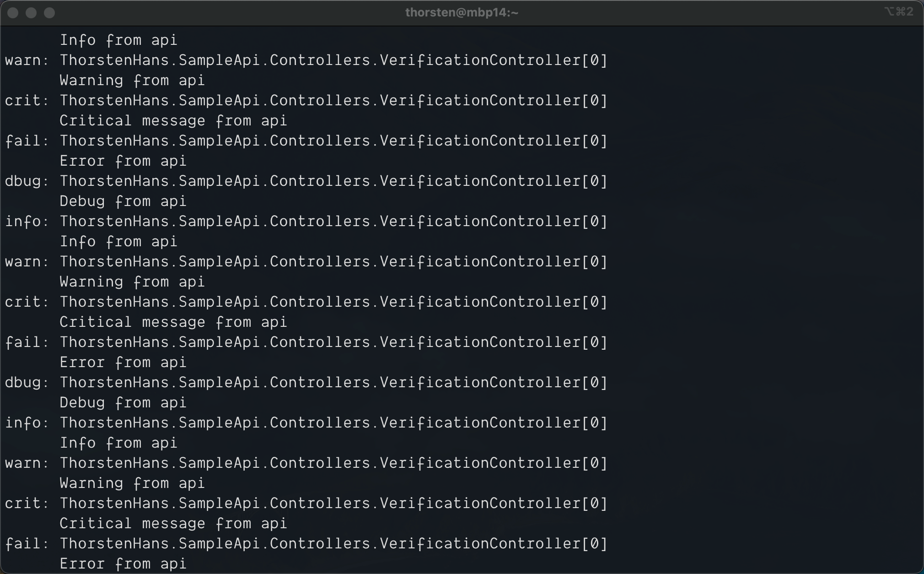Click the bottommost "Warning from api" line
Image resolution: width=924 pixels, height=574 pixels.
coord(132,483)
